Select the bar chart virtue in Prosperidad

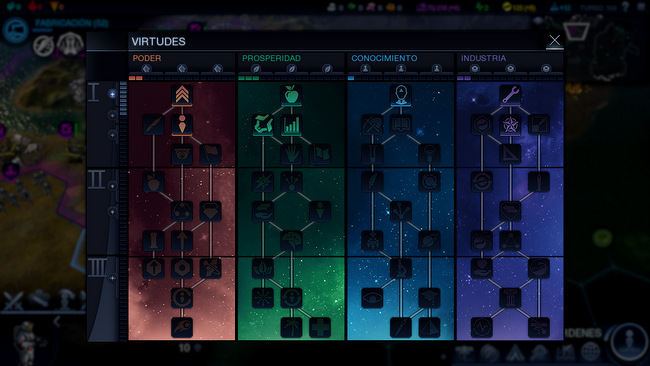(x=291, y=125)
